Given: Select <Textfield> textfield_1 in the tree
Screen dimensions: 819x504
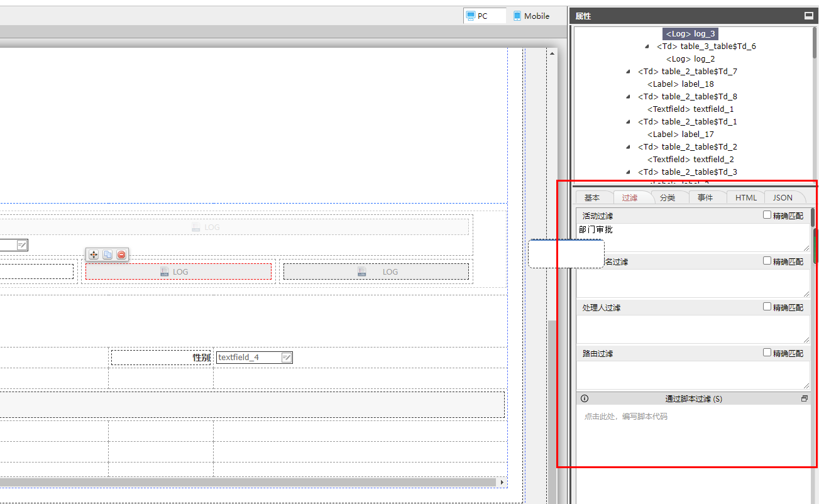Looking at the screenshot, I should (691, 109).
